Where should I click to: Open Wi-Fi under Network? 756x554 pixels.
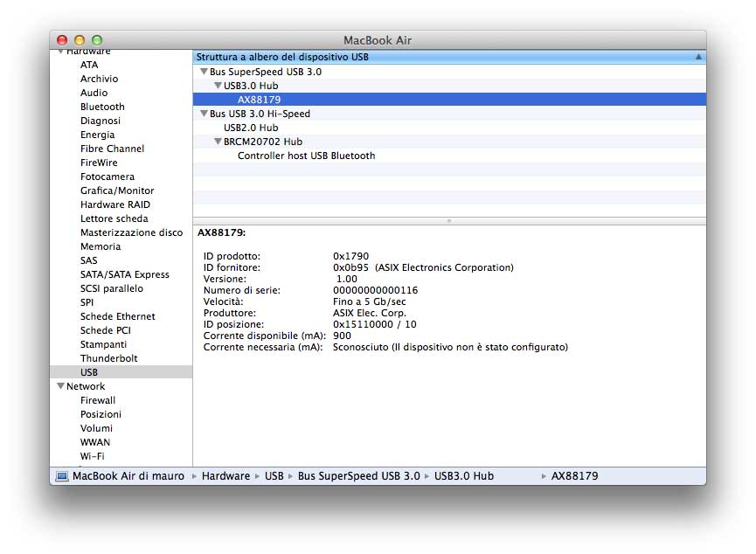click(92, 456)
